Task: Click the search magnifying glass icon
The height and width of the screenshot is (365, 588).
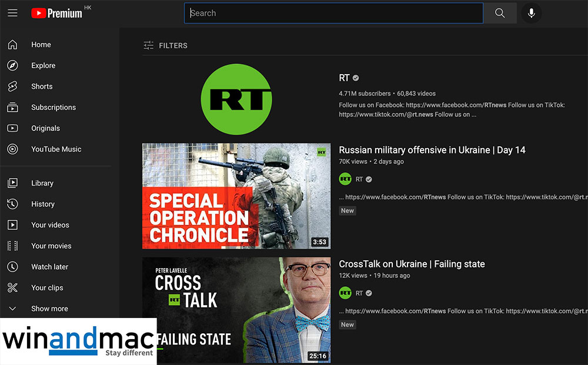Action: [x=499, y=12]
